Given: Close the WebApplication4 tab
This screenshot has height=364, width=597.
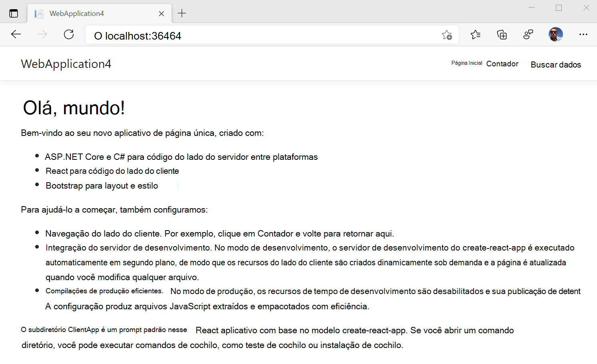Looking at the screenshot, I should (161, 13).
